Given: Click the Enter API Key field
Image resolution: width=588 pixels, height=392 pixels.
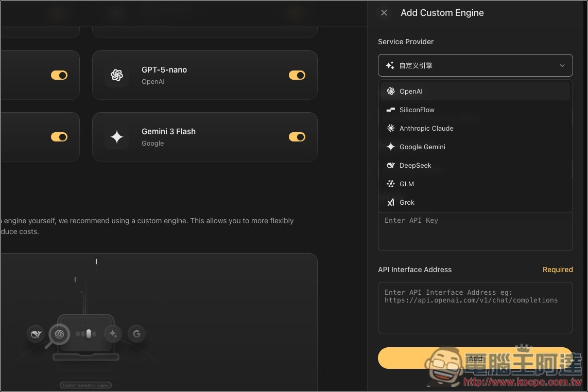Looking at the screenshot, I should point(475,231).
